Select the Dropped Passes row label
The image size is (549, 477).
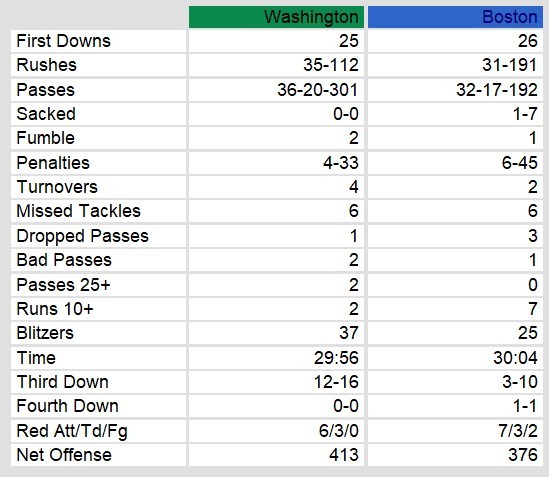(83, 236)
